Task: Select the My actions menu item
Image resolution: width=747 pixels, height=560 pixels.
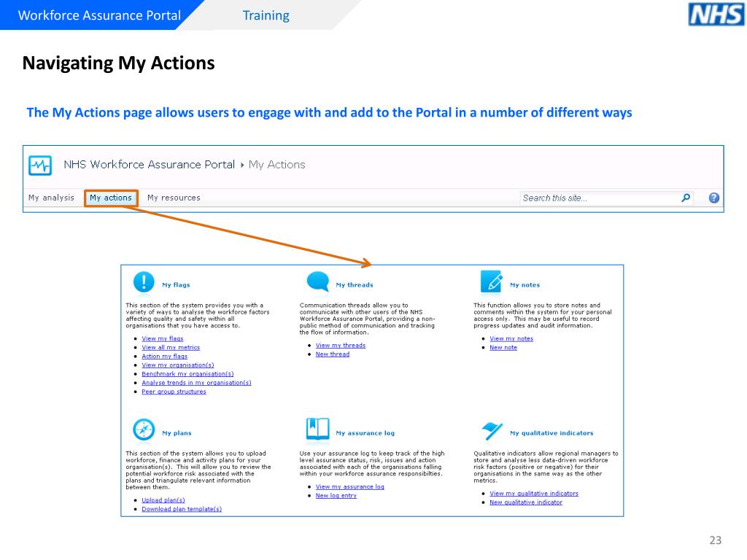Action: pos(111,198)
